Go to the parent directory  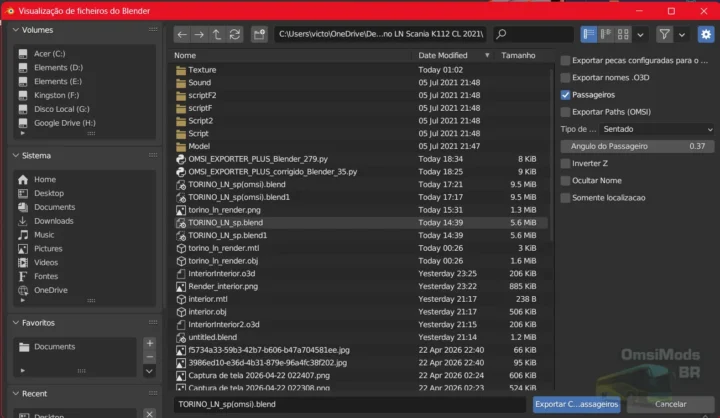(217, 35)
